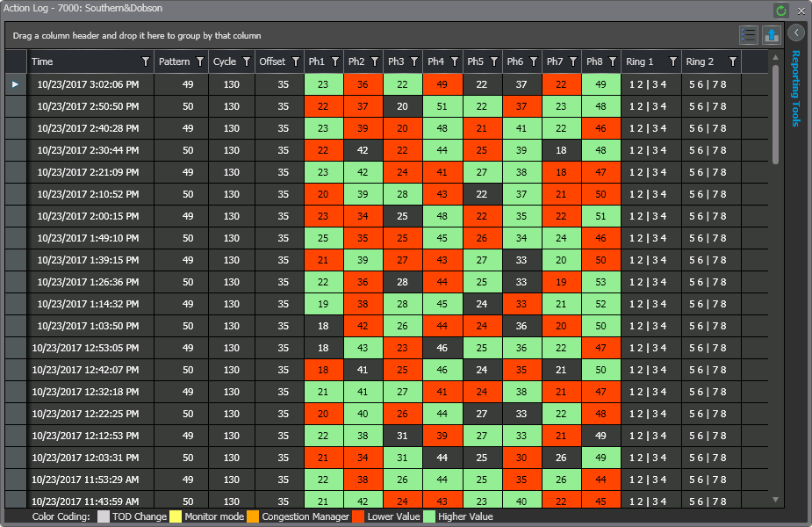Select the 10/23/2017 2:50:50 PM row
The width and height of the screenshot is (812, 527).
(88, 106)
